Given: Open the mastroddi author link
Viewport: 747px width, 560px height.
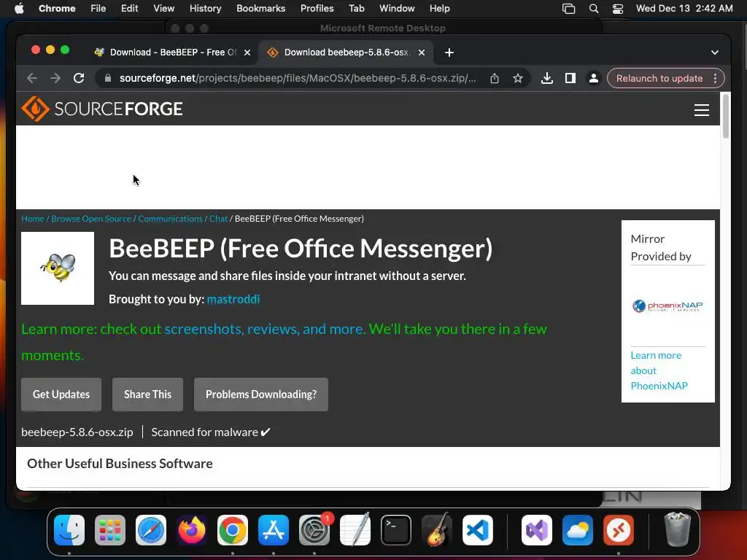Looking at the screenshot, I should [233, 299].
